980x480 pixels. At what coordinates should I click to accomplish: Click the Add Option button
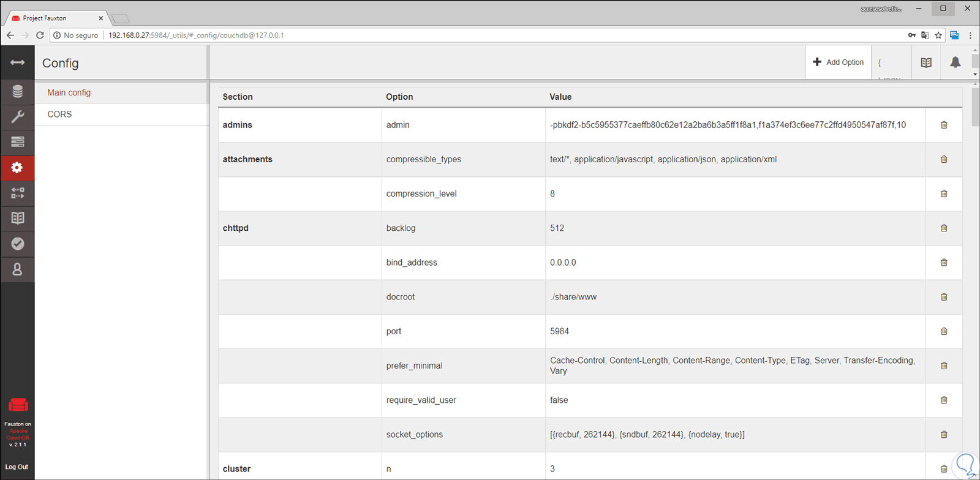(x=838, y=62)
